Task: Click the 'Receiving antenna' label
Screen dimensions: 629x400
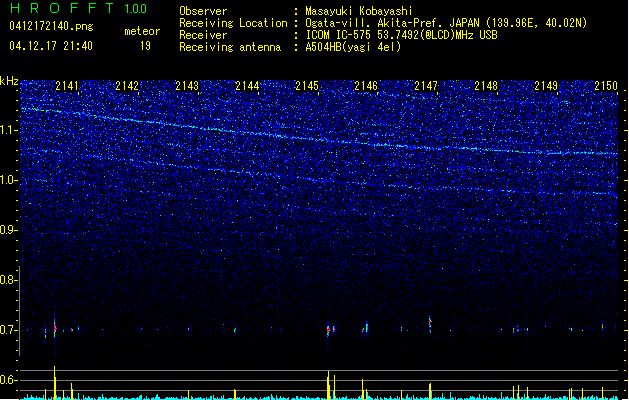Action: click(x=230, y=47)
